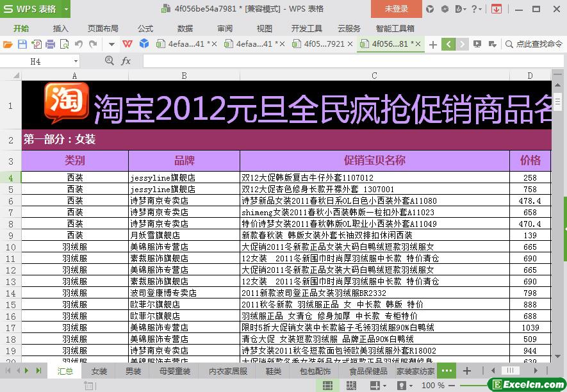Select row 10 header
The height and width of the screenshot is (392, 567).
click(x=11, y=247)
